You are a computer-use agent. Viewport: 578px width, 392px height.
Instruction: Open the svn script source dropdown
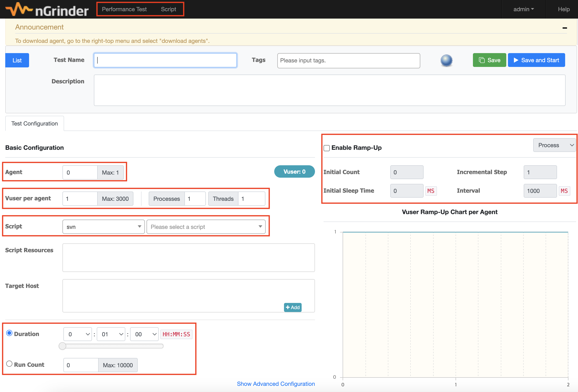[103, 227]
